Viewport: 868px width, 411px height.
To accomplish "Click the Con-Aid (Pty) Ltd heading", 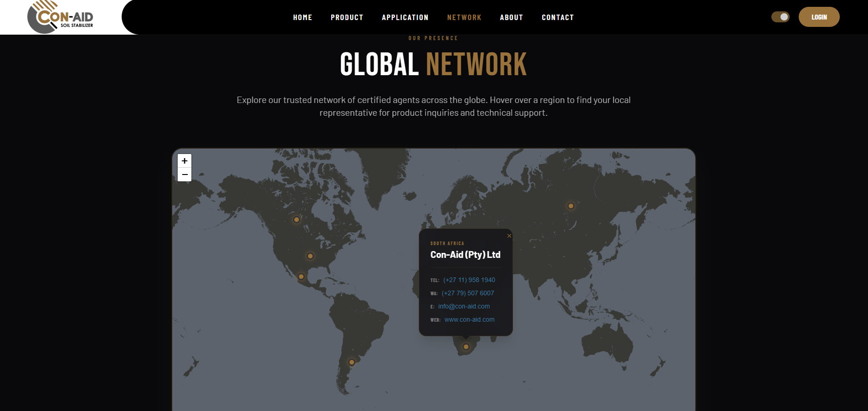I will click(465, 255).
